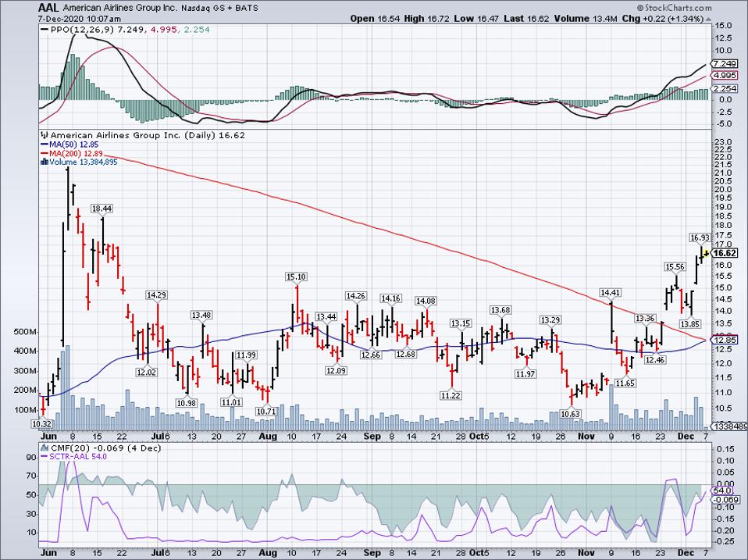Click the 18.44 price high label
The height and width of the screenshot is (560, 748).
102,209
